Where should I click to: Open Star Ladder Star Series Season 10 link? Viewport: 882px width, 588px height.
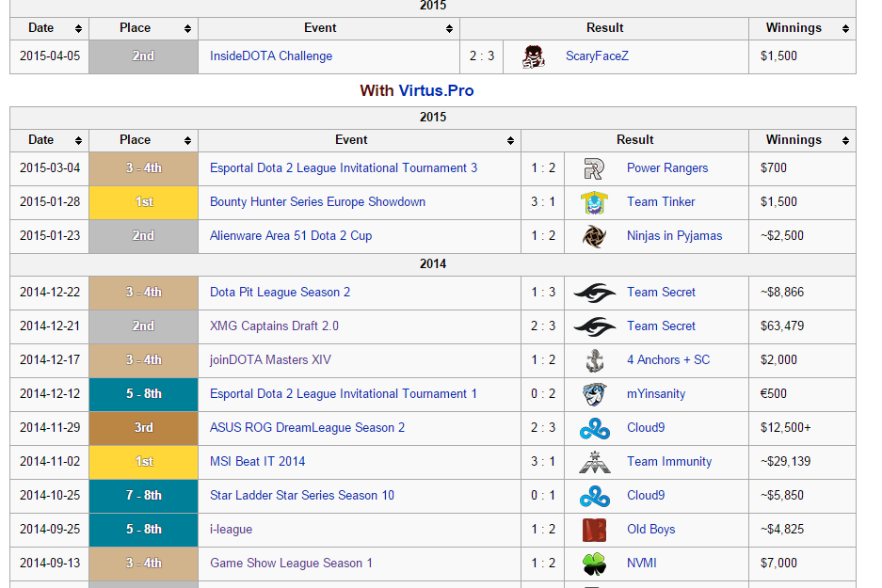coord(301,495)
